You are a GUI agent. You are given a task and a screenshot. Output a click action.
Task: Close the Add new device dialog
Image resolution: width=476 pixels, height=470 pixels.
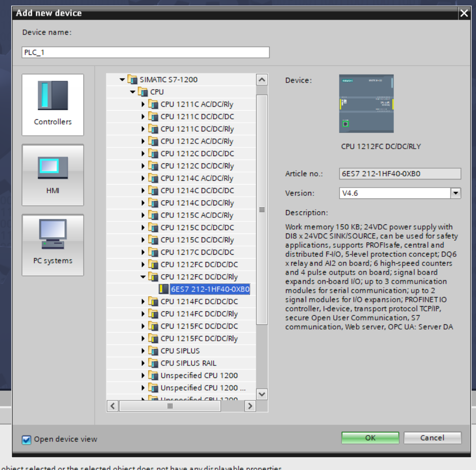[464, 13]
